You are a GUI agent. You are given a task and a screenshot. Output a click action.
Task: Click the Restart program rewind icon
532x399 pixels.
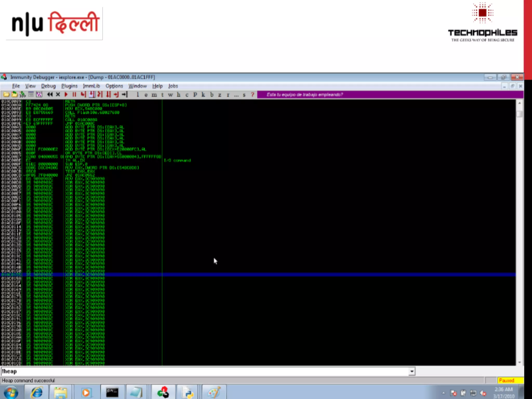[50, 95]
